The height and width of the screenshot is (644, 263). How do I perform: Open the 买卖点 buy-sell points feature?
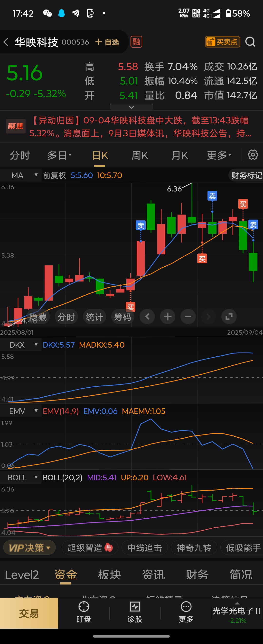[x=222, y=42]
